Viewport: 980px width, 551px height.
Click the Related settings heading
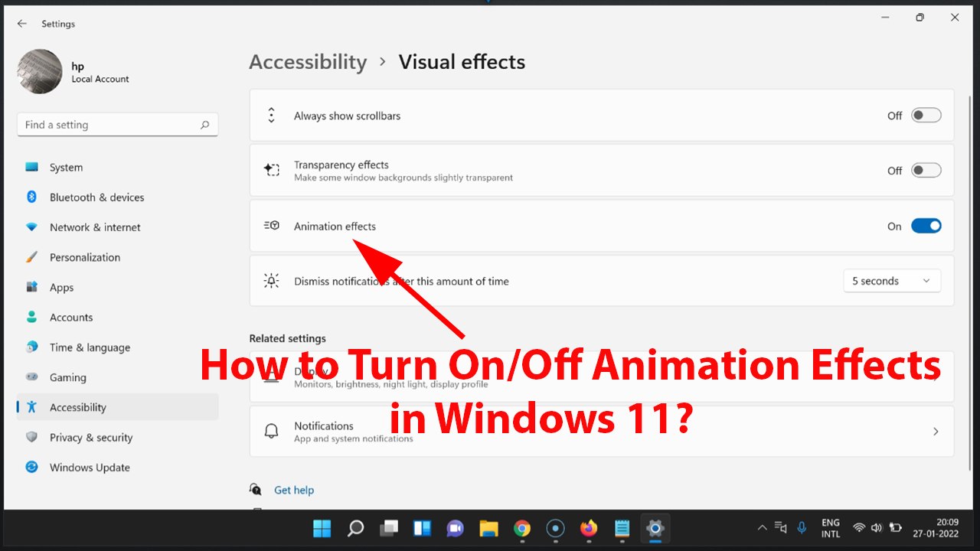point(287,338)
